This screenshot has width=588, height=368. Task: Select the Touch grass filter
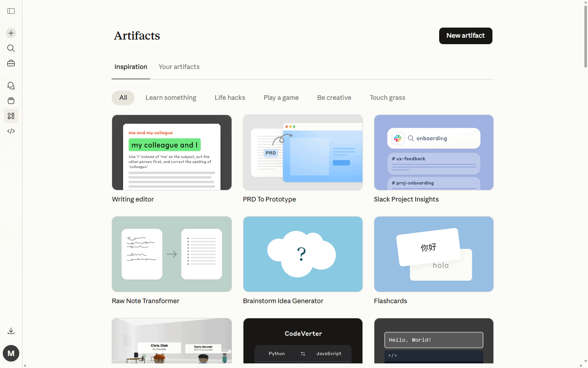tap(388, 98)
